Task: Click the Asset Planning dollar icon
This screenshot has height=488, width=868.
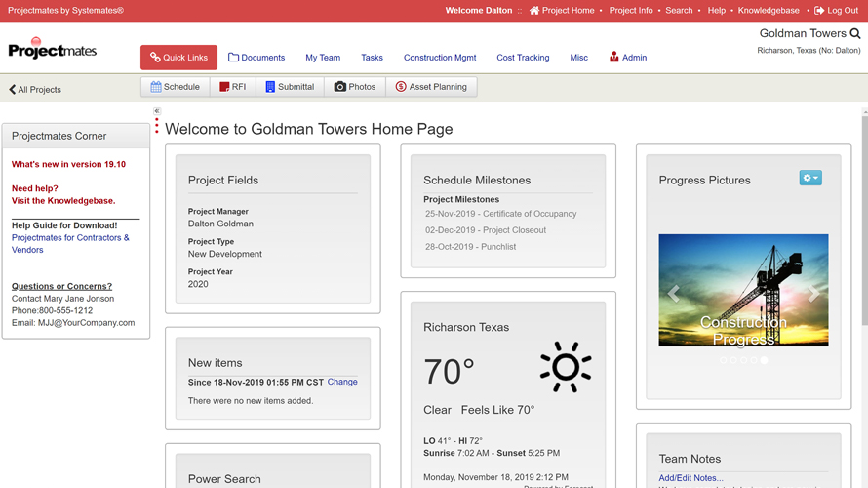Action: [401, 87]
